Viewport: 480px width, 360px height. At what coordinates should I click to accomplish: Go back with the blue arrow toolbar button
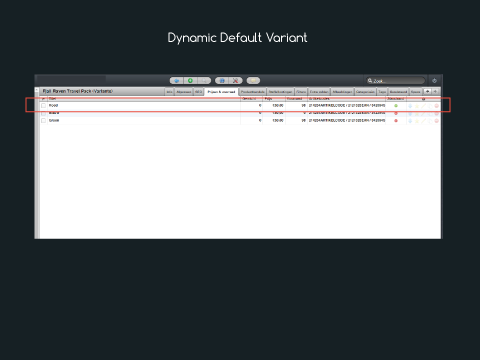pos(177,81)
